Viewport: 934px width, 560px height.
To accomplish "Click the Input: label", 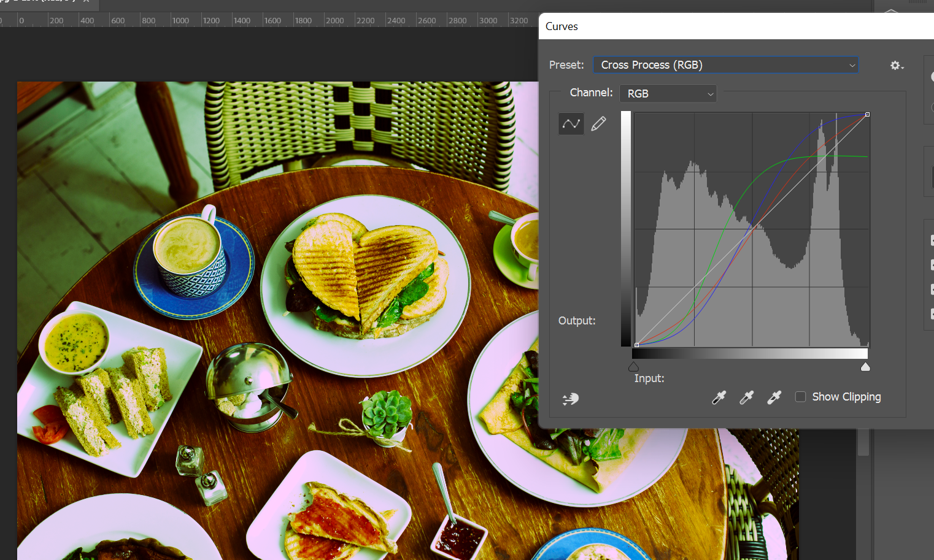I will (649, 378).
